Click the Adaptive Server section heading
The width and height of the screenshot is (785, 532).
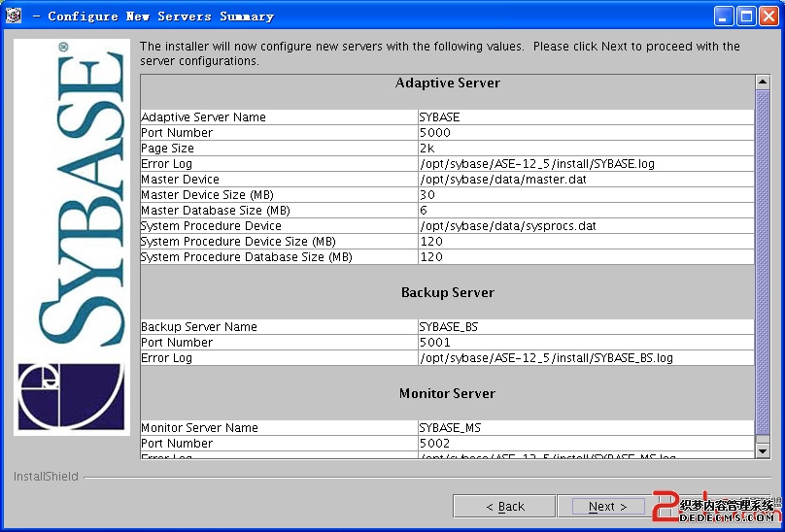pyautogui.click(x=447, y=83)
